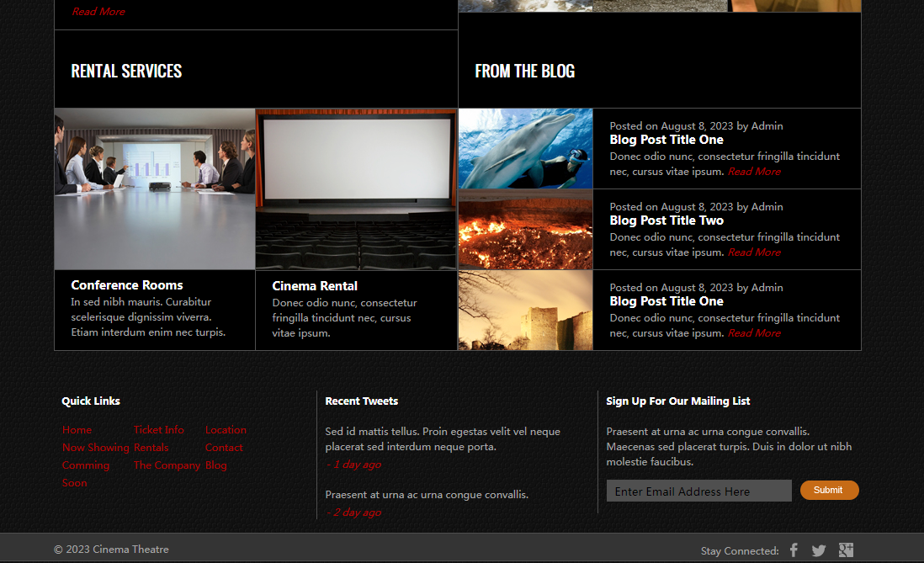Open the Home quick link

(x=77, y=430)
